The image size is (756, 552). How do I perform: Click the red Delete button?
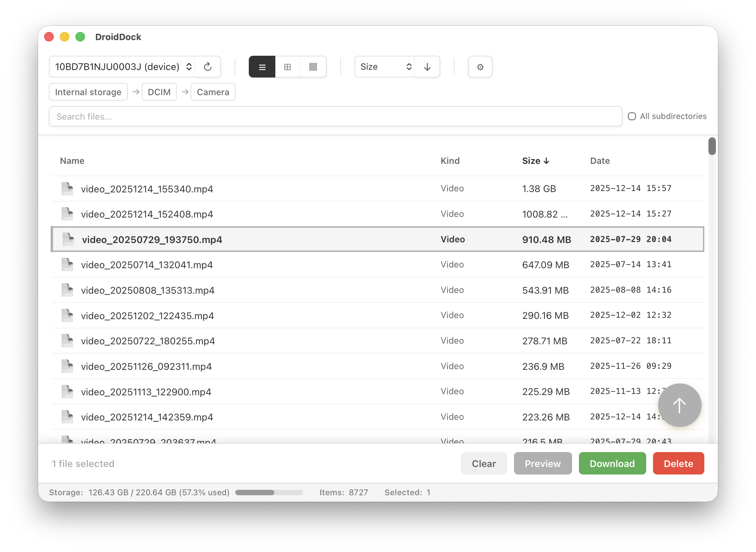click(678, 463)
